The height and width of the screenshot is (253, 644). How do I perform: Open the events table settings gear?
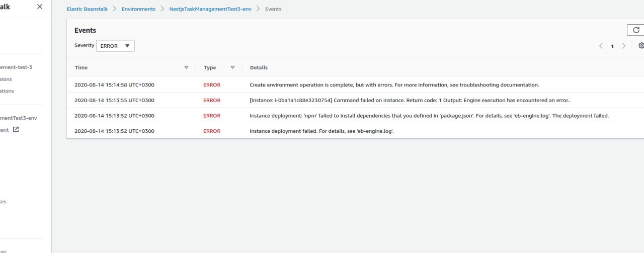(x=641, y=46)
